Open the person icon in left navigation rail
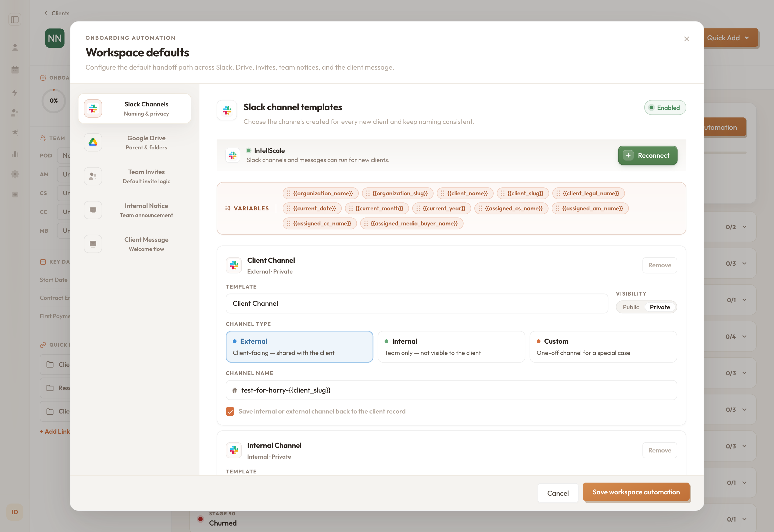 point(15,48)
